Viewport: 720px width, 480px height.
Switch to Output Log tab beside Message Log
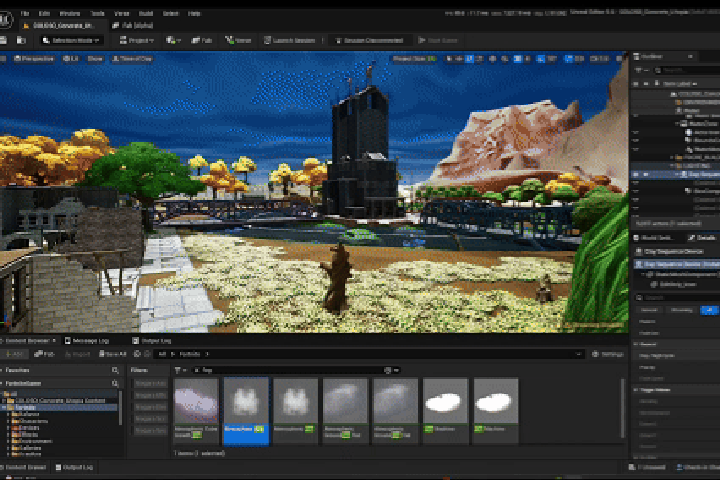tap(152, 341)
